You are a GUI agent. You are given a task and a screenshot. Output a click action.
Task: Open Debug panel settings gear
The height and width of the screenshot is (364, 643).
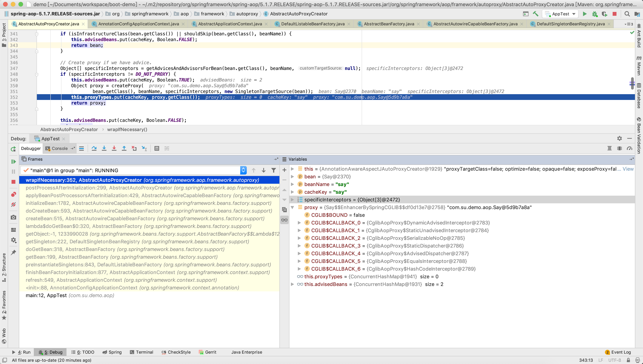(x=620, y=139)
